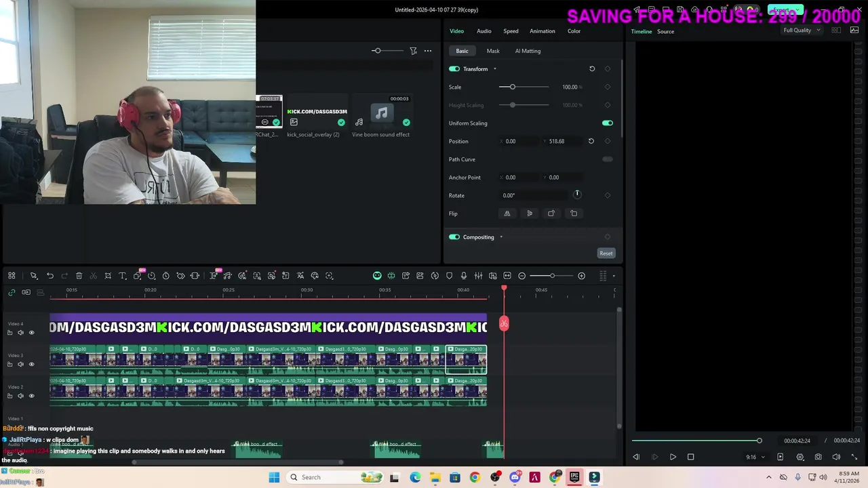Toggle the Uniform Scaling switch
This screenshot has height=488, width=868.
coord(608,123)
